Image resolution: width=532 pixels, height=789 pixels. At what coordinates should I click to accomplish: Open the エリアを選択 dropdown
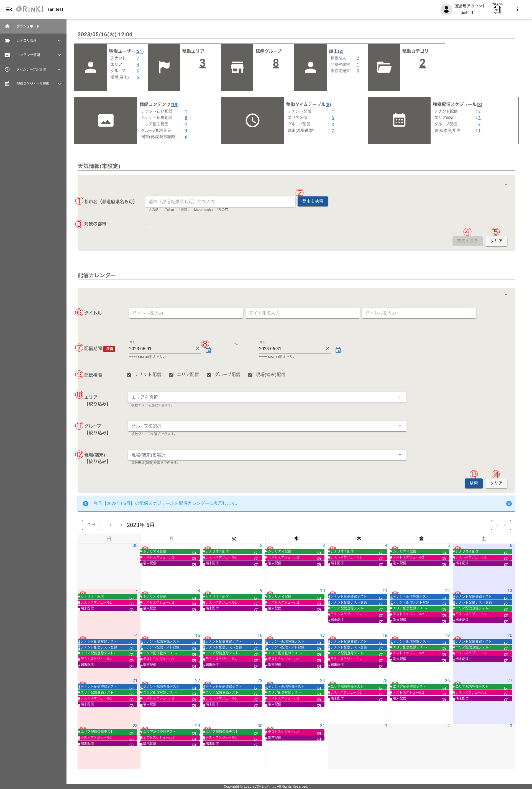coord(267,397)
